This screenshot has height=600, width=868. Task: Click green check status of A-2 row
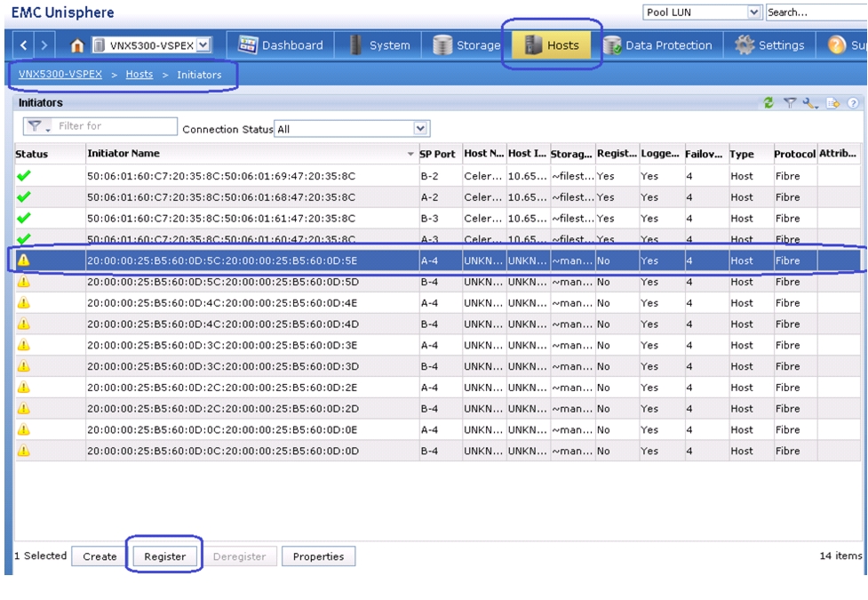[24, 197]
